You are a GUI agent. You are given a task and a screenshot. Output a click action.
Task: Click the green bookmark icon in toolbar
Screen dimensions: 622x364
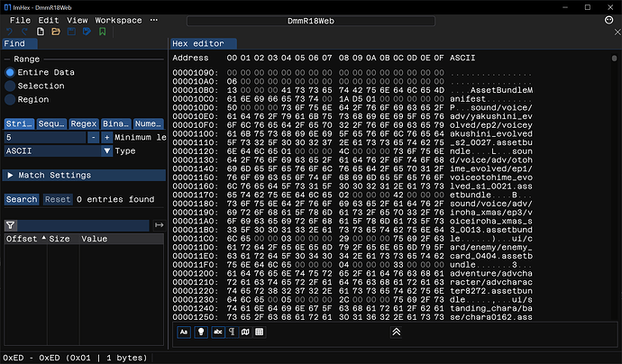coord(102,32)
